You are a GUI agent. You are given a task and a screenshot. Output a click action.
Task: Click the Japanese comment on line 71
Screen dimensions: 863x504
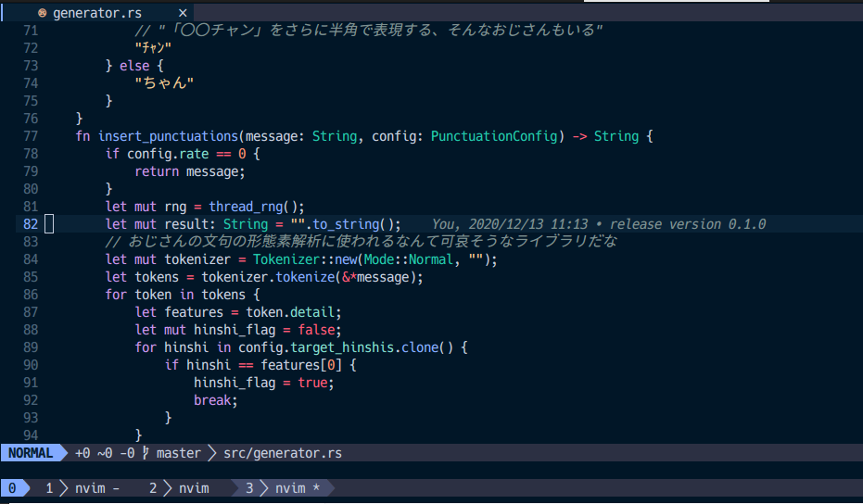click(x=369, y=31)
